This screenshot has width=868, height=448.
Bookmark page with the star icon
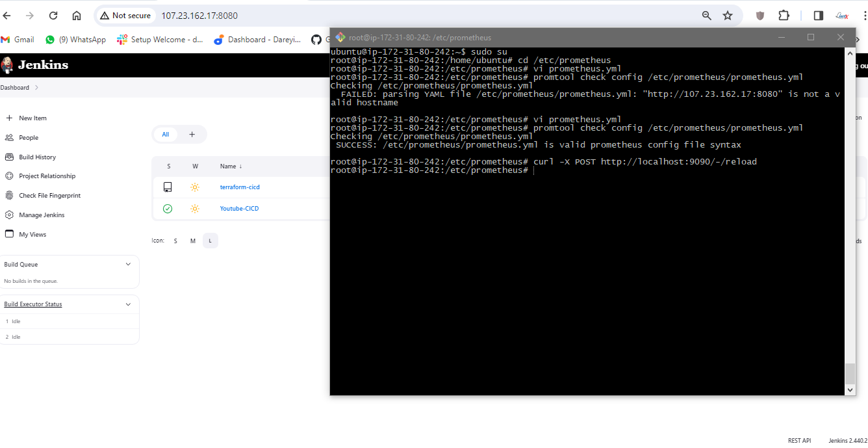[x=728, y=16]
